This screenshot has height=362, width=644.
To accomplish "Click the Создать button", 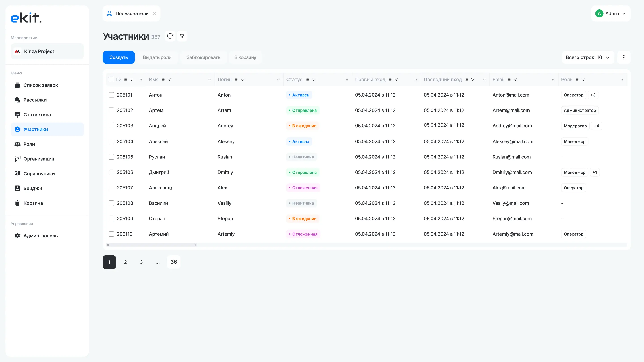I will (119, 57).
